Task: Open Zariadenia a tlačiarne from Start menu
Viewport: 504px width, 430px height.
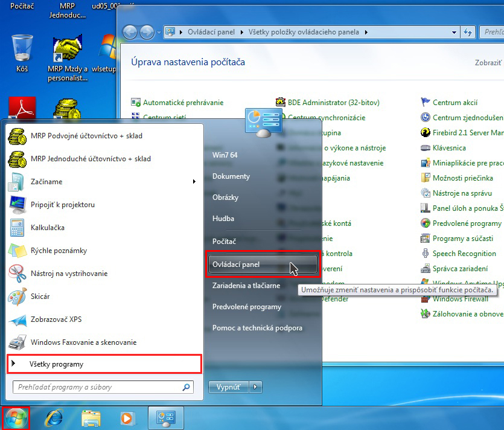Action: [x=246, y=286]
